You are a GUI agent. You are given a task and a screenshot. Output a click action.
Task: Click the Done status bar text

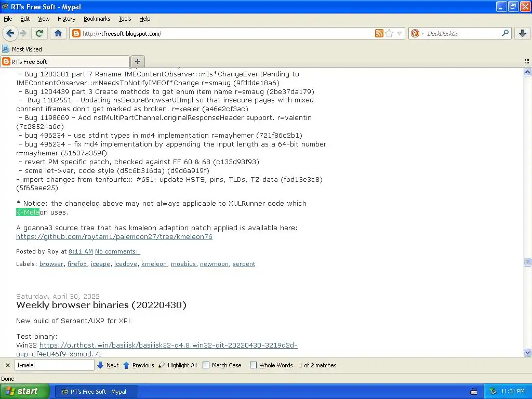pyautogui.click(x=8, y=379)
